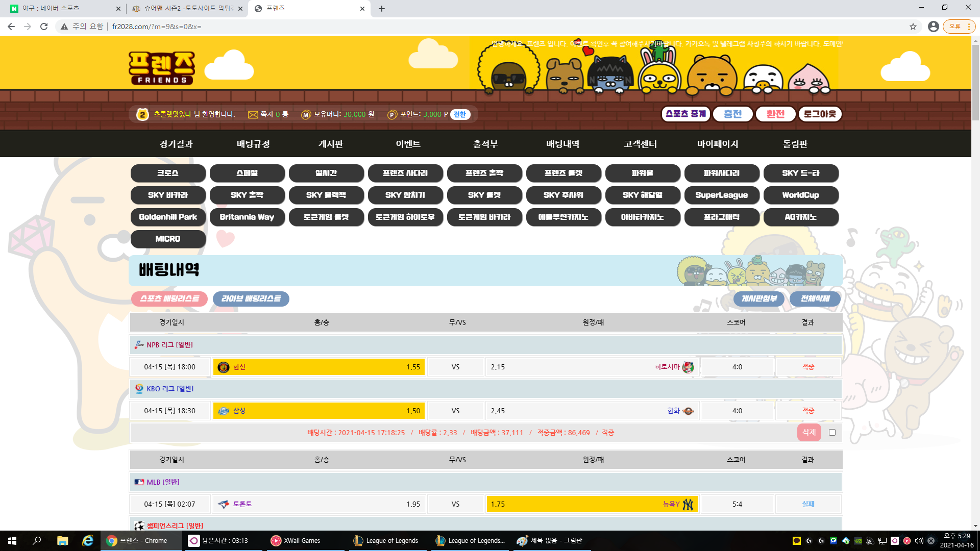Open 고객센터 navigation menu item
This screenshot has height=551, width=980.
[640, 144]
